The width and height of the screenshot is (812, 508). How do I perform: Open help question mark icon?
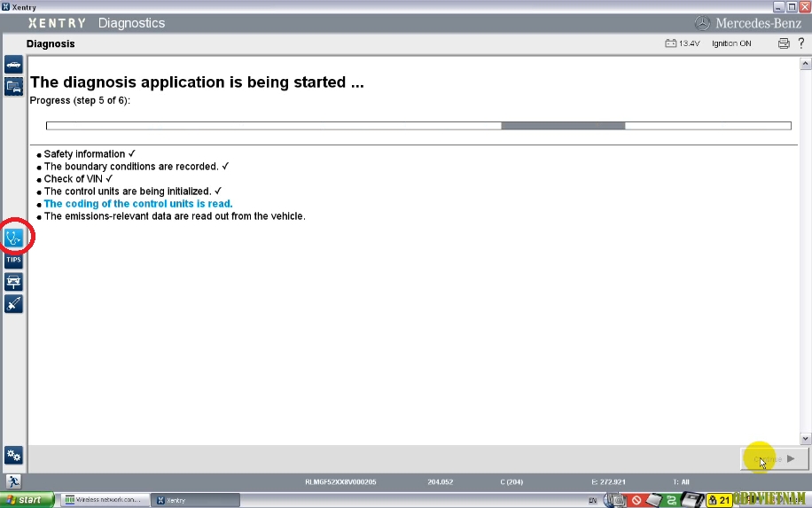click(x=801, y=43)
